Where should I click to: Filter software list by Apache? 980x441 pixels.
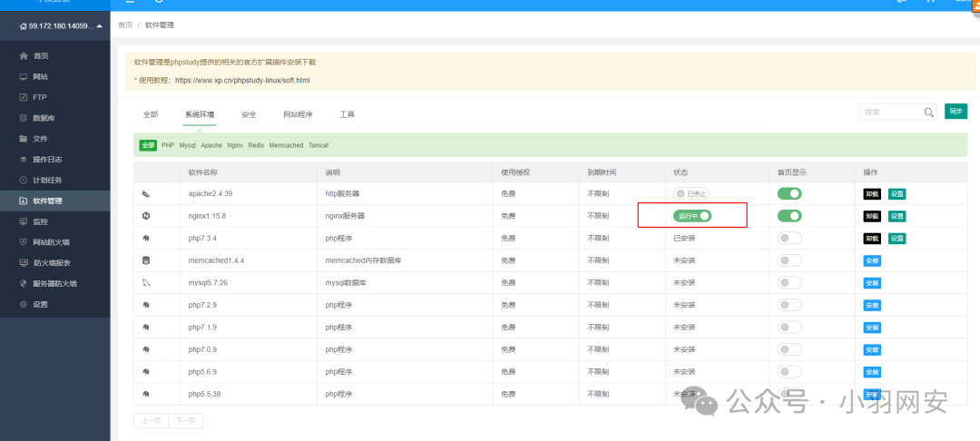click(211, 145)
